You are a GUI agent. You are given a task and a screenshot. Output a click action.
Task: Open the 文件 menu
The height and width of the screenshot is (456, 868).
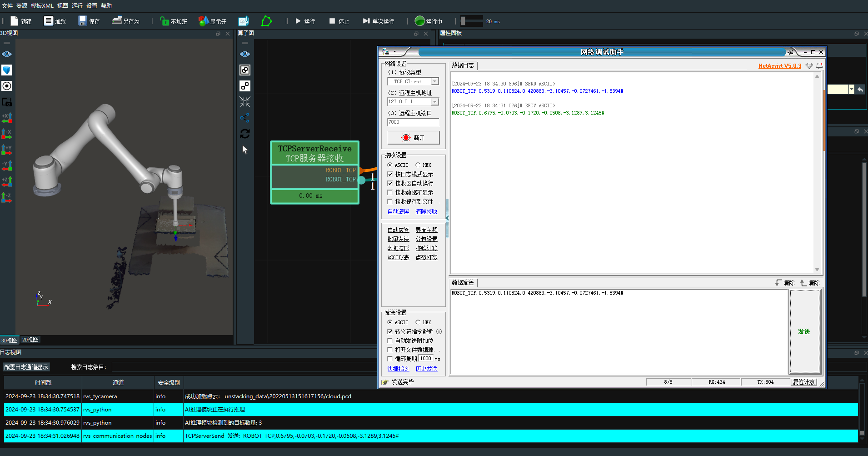pos(7,5)
